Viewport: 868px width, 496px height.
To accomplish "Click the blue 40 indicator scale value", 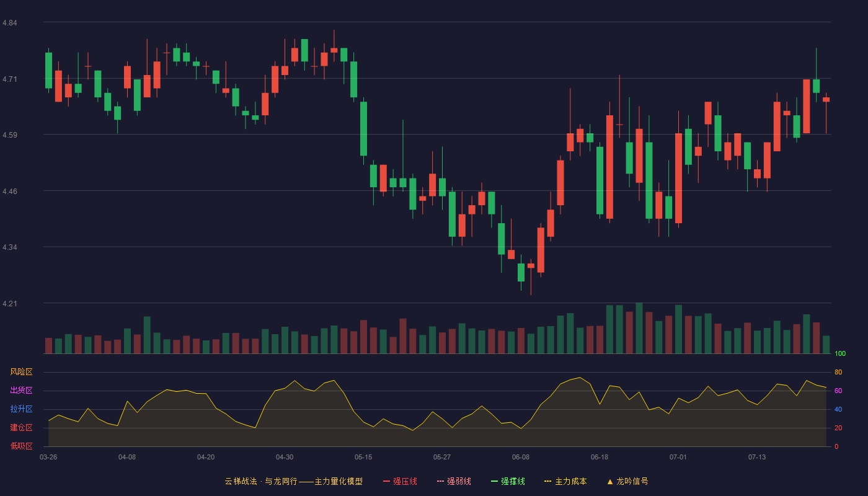I will pyautogui.click(x=838, y=410).
